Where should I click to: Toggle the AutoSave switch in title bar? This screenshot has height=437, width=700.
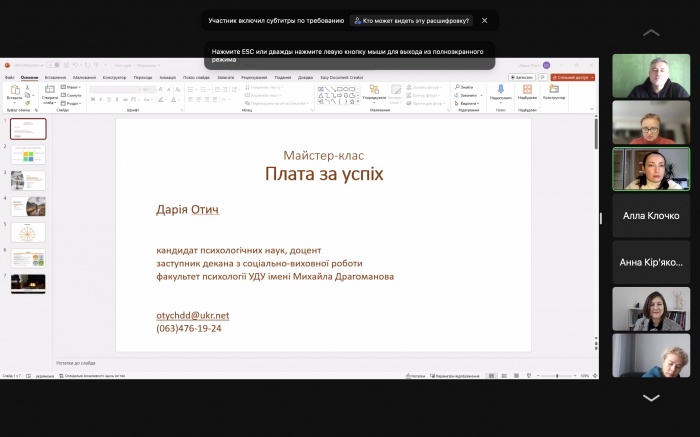(52, 65)
